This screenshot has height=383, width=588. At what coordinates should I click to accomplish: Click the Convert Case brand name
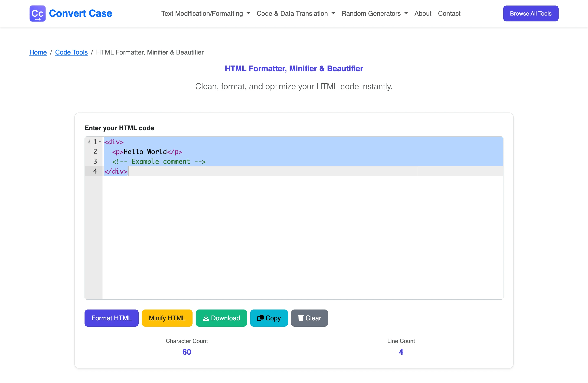pos(80,13)
